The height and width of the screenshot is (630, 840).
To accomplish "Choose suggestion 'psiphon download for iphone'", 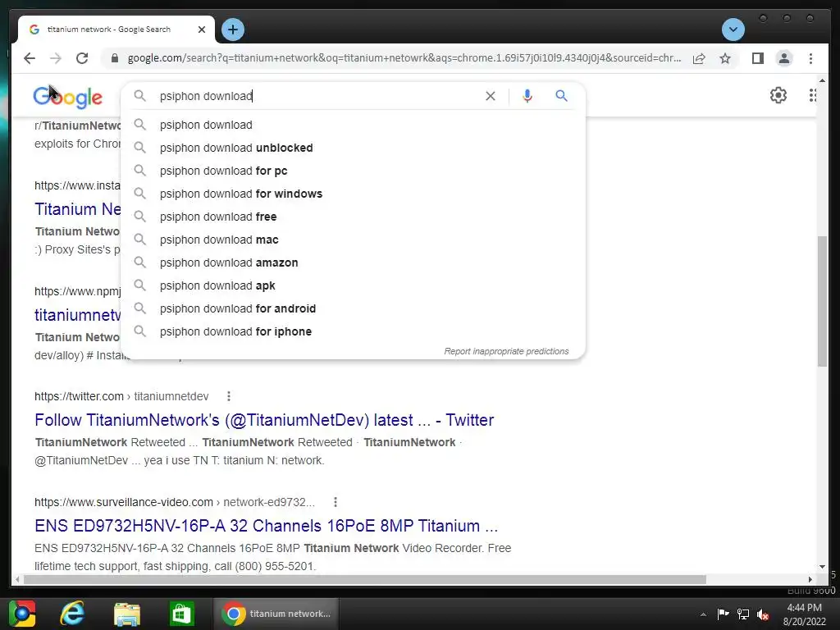I will pyautogui.click(x=354, y=332).
